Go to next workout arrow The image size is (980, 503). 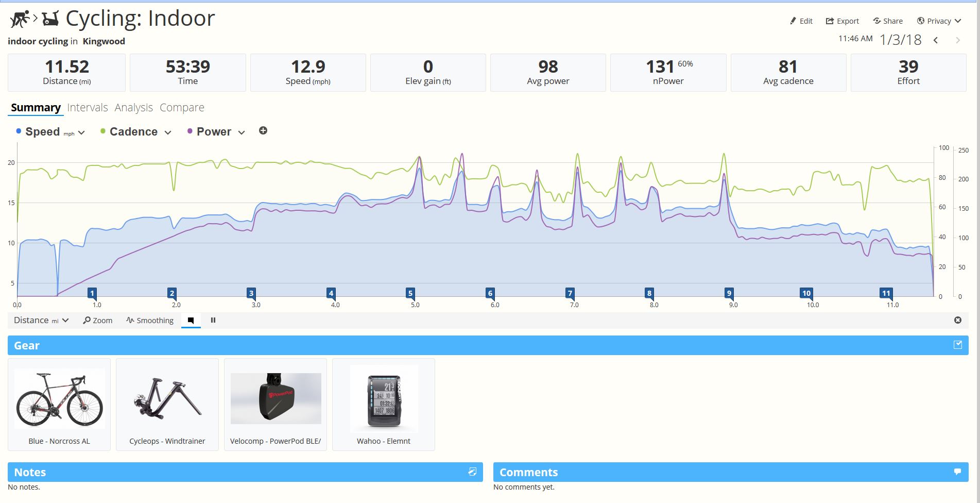coord(958,40)
